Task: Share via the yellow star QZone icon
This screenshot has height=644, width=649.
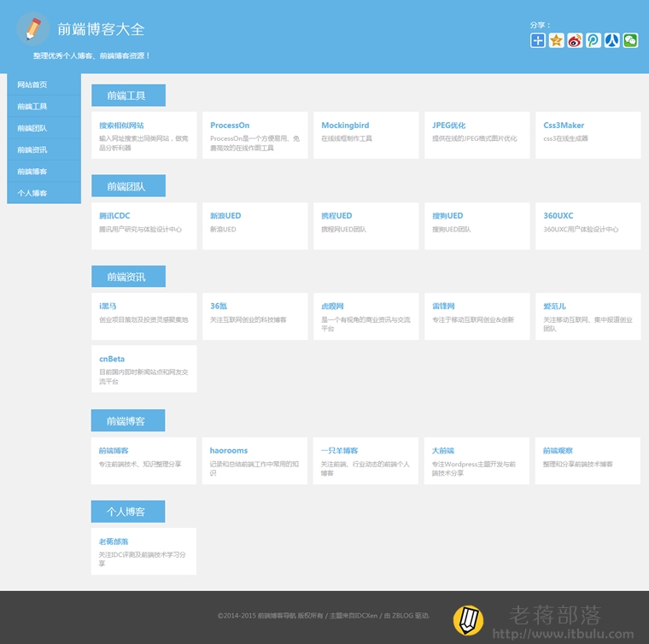Action: [x=556, y=40]
